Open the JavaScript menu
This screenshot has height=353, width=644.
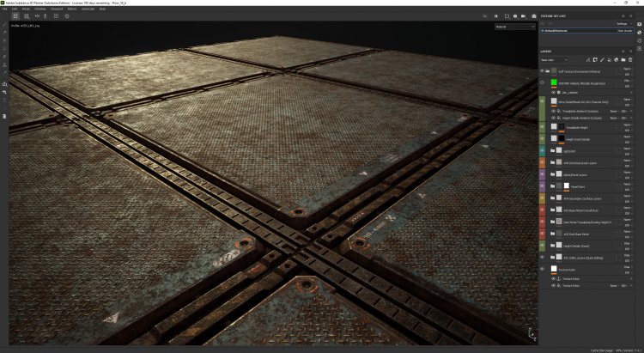(88, 9)
